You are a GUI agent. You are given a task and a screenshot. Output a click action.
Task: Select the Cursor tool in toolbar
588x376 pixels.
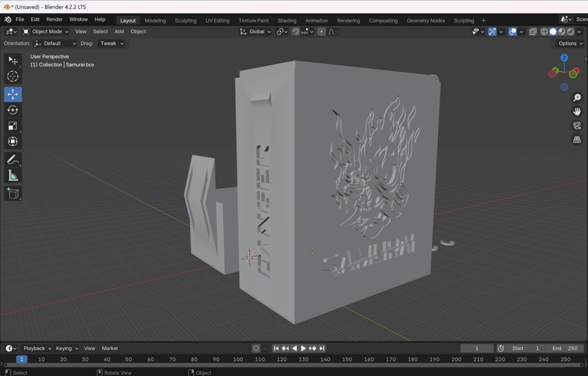click(x=13, y=77)
